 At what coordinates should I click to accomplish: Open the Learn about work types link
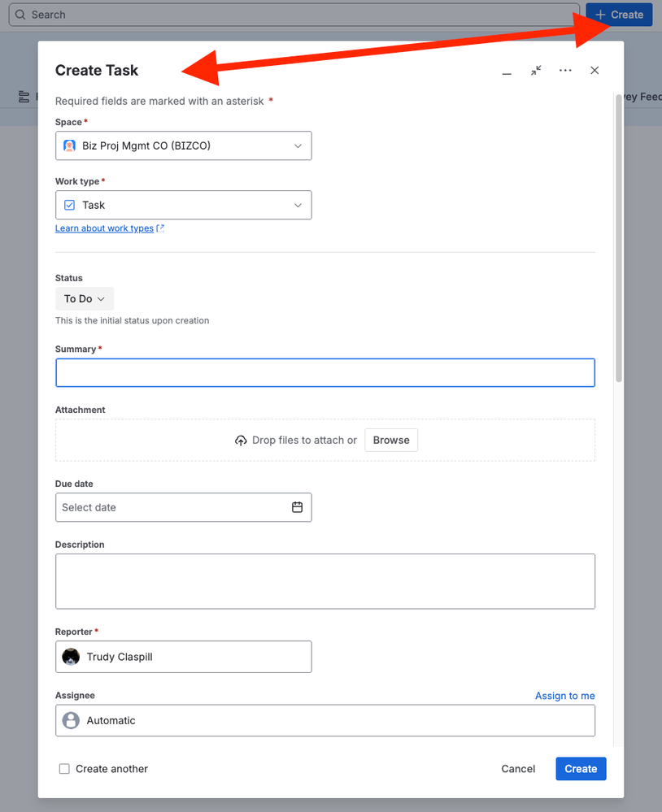point(105,228)
